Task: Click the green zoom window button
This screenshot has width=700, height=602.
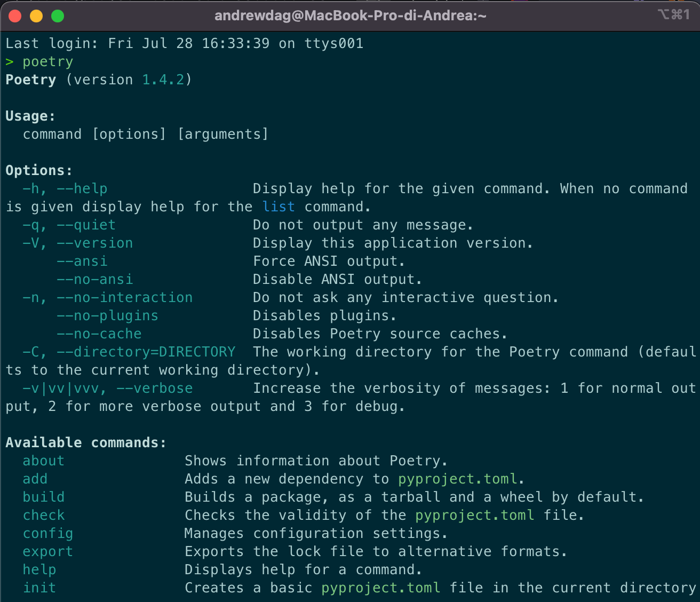Action: [x=58, y=16]
